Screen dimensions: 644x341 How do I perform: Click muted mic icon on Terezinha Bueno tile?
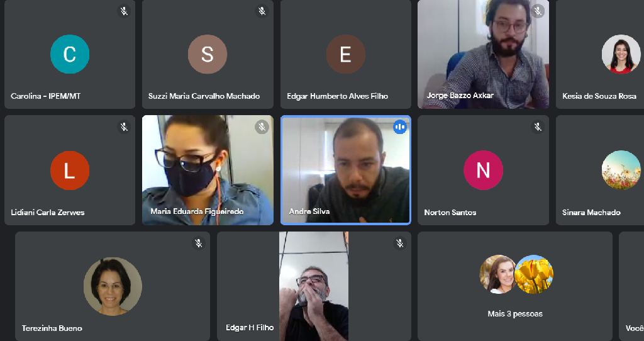(198, 243)
